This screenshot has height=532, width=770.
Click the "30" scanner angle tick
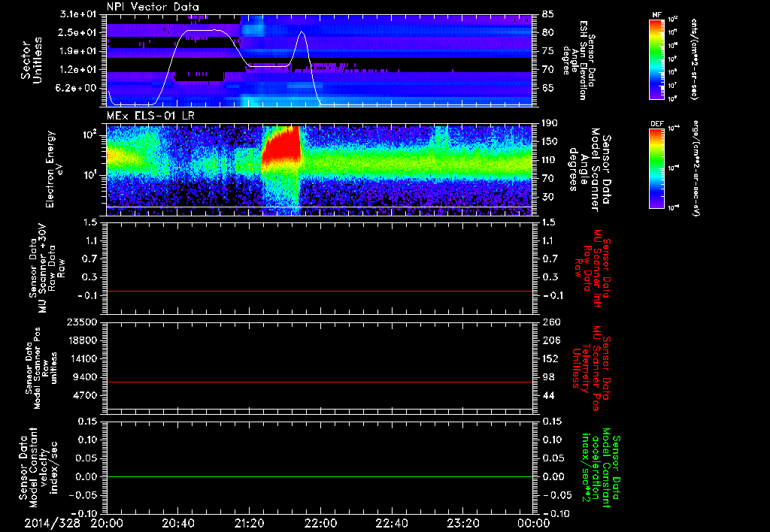pyautogui.click(x=548, y=197)
